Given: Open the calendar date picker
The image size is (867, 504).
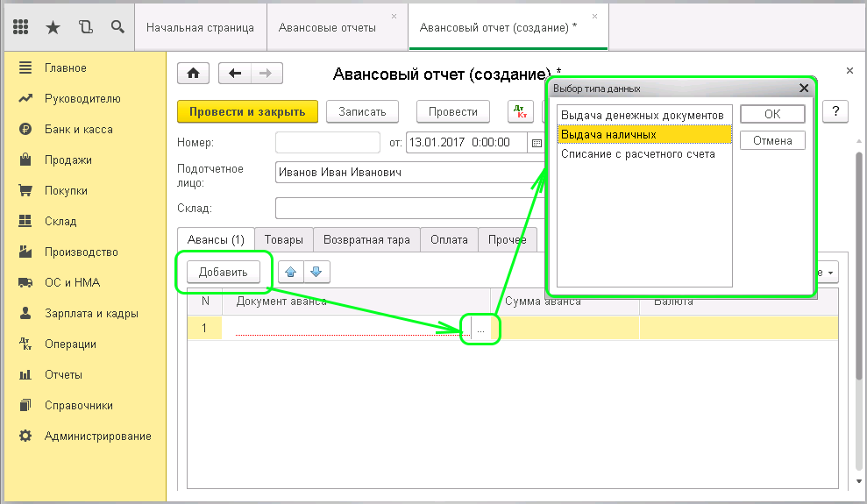Looking at the screenshot, I should pos(536,142).
